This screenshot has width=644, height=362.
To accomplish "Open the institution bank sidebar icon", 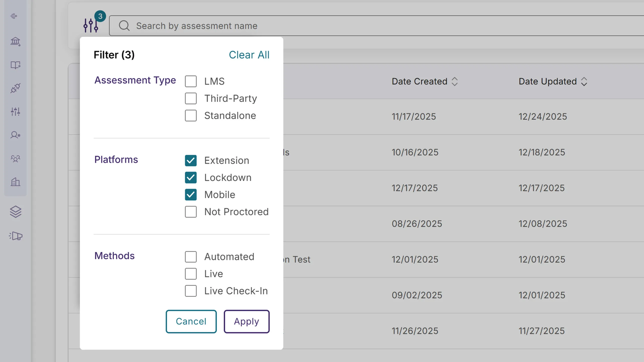I will point(15,41).
